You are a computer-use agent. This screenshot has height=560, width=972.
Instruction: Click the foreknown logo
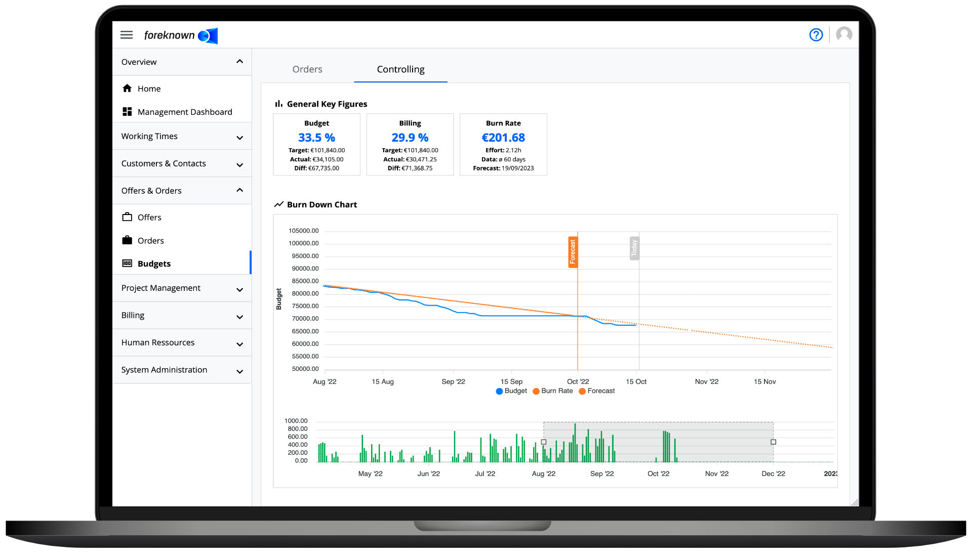181,35
